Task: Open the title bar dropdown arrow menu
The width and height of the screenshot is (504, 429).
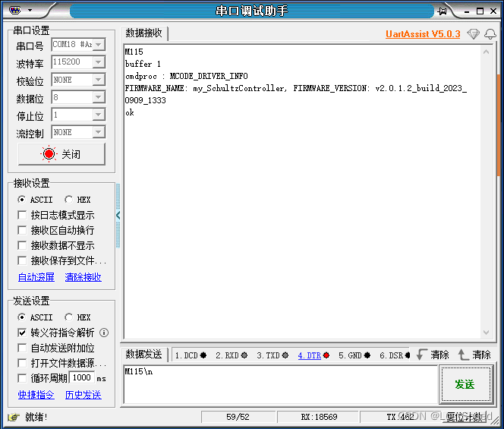Action: pos(30,11)
